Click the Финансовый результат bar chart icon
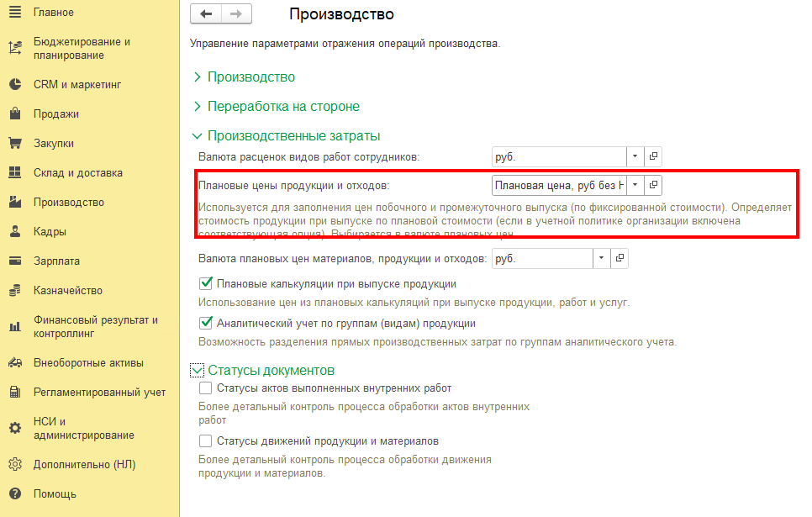Image resolution: width=812 pixels, height=517 pixels. [15, 326]
